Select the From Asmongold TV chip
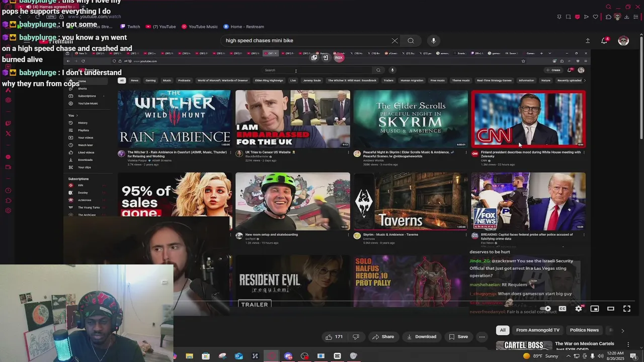The height and width of the screenshot is (362, 644). coord(538,330)
